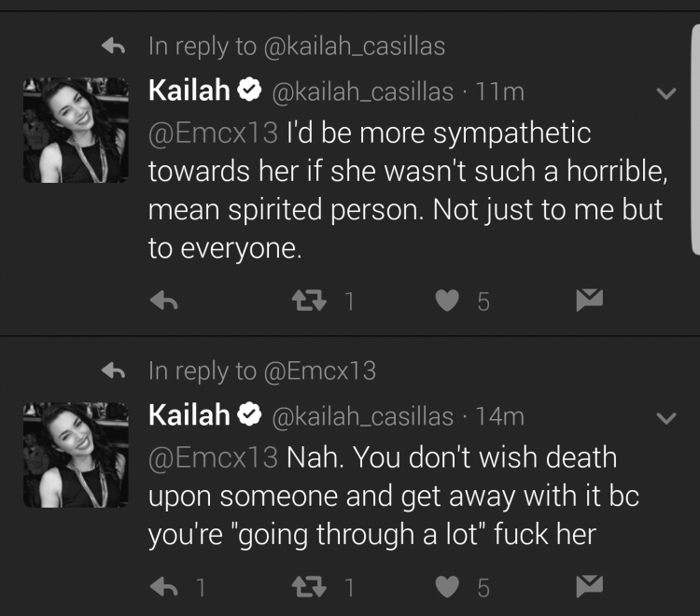Click @kailah_casillas handle on 14m tweet
This screenshot has height=616, width=700.
362,416
